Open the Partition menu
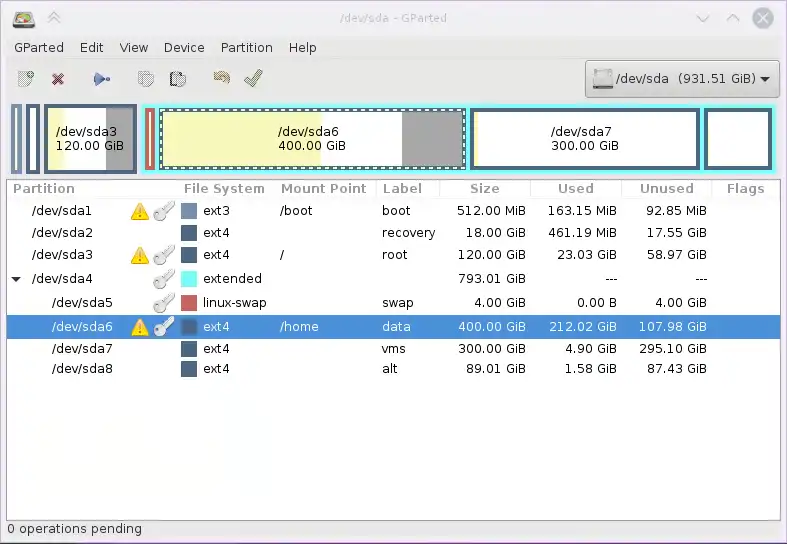 [246, 48]
